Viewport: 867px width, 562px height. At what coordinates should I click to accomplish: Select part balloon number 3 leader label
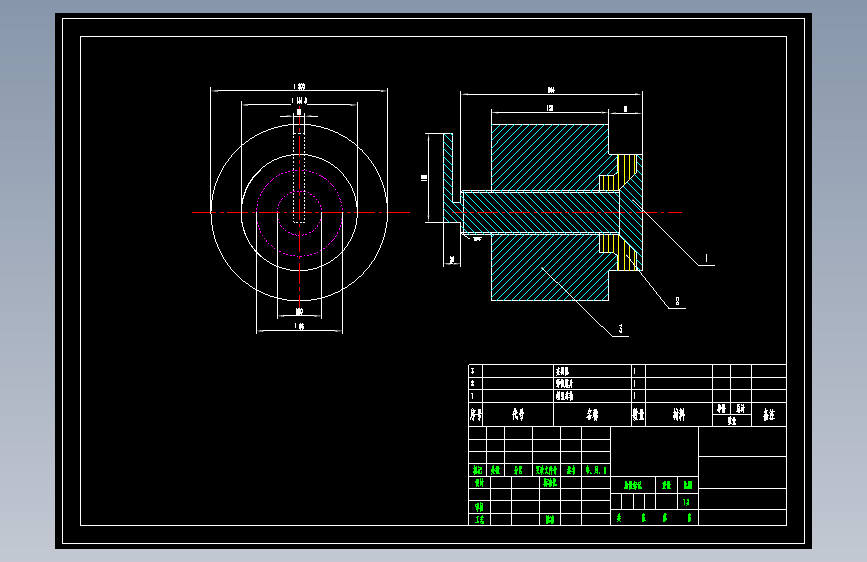pyautogui.click(x=620, y=329)
